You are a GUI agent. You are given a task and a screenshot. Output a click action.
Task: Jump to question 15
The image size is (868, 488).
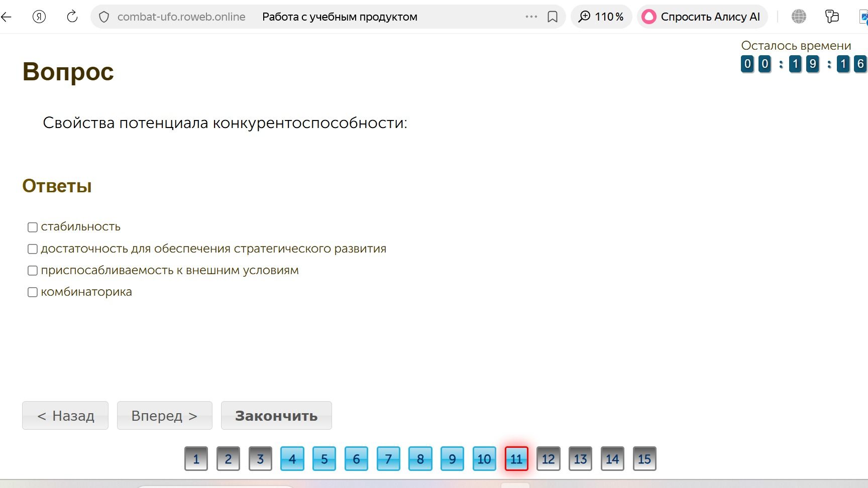point(644,459)
